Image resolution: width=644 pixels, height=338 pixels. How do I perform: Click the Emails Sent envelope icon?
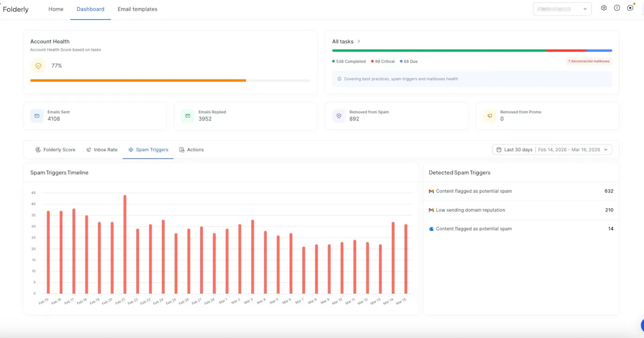click(x=37, y=115)
